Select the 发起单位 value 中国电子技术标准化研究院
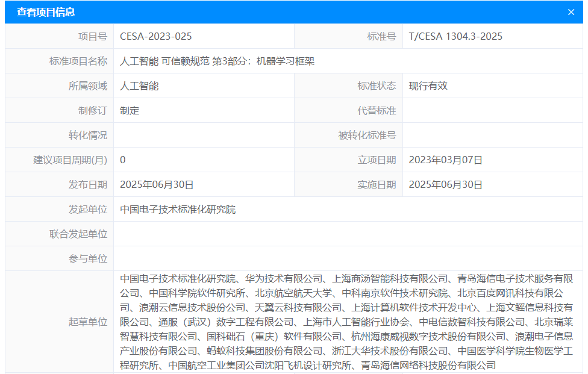Image resolution: width=588 pixels, height=374 pixels. (x=178, y=210)
